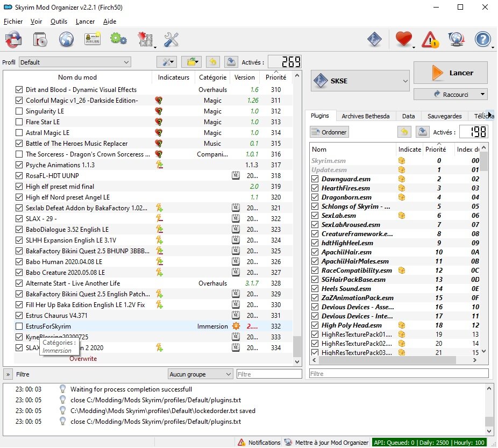Image resolution: width=498 pixels, height=448 pixels.
Task: Expand the filter panel with » button
Action: 8,374
